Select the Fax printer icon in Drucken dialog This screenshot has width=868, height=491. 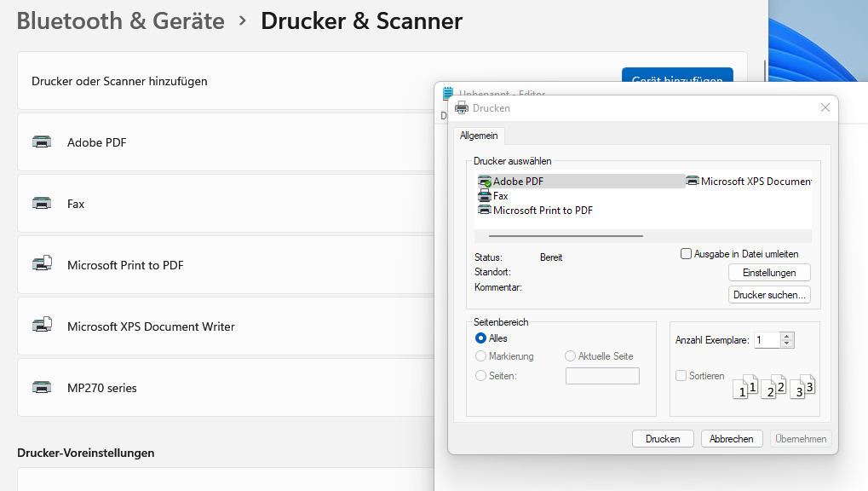tap(485, 195)
